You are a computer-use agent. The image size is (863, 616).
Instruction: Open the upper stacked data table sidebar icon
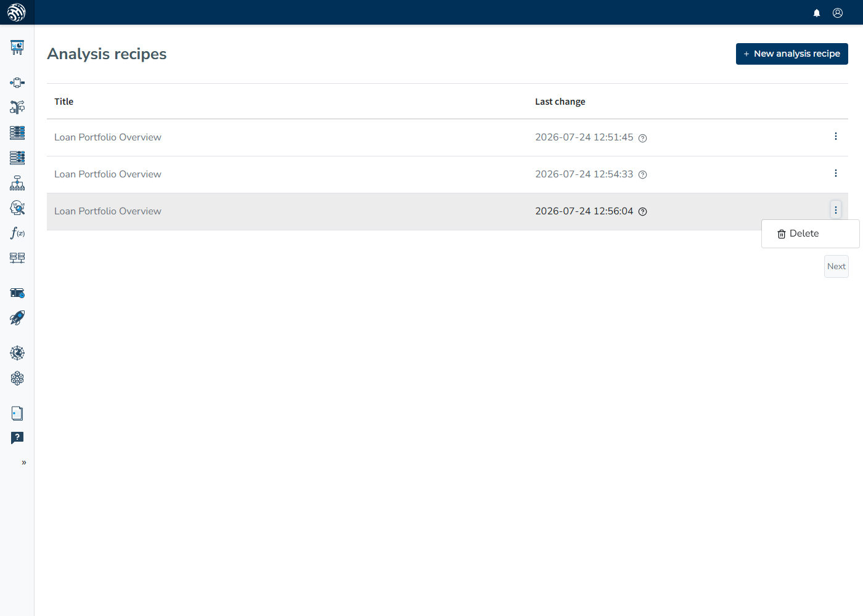[x=17, y=132]
